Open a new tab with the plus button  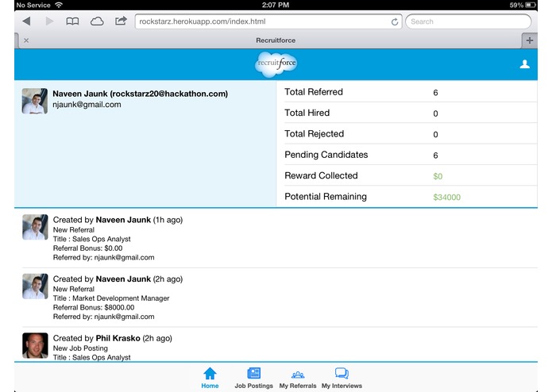pyautogui.click(x=530, y=40)
